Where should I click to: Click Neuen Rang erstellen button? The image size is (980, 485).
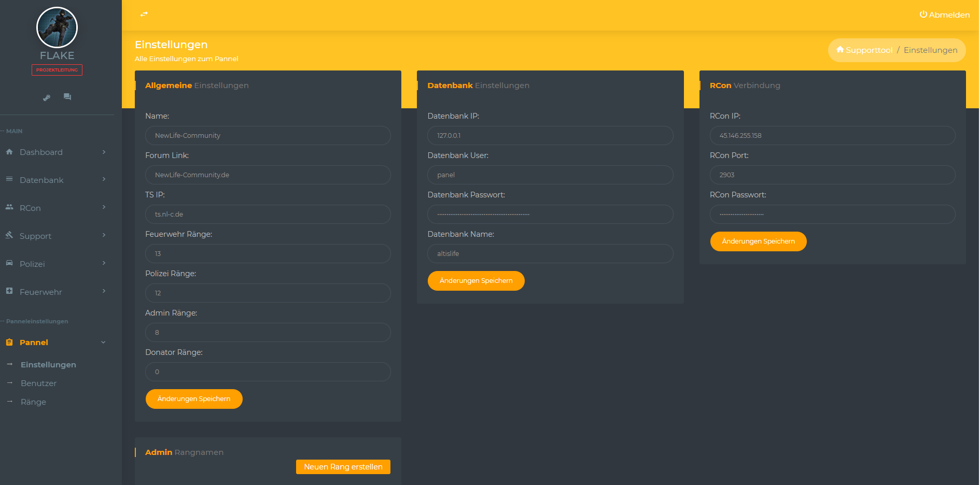tap(343, 467)
